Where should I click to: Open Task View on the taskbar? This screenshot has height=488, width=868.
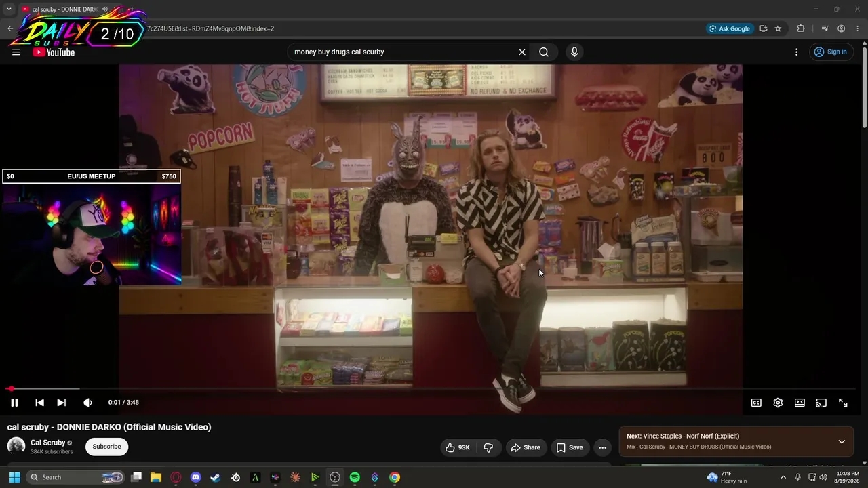[136, 477]
